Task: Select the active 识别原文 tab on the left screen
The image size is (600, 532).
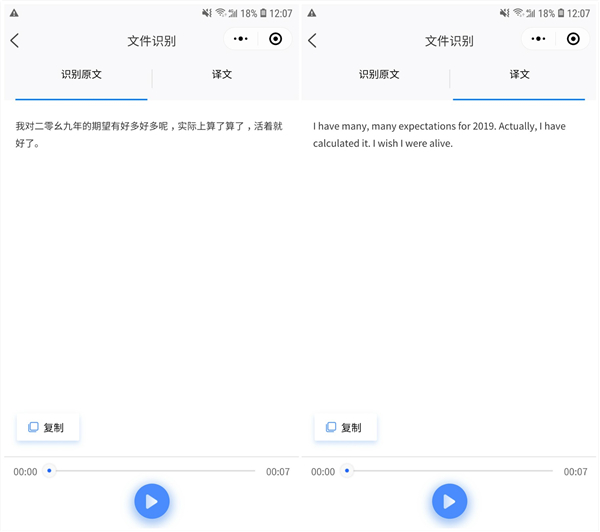Action: 81,75
